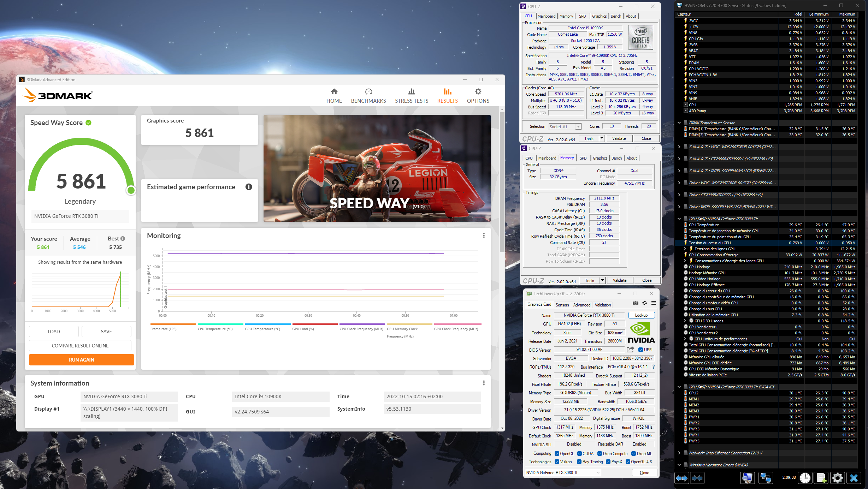Open the GPU selector dropdown in GPU-Z
This screenshot has height=489, width=868.
click(563, 473)
